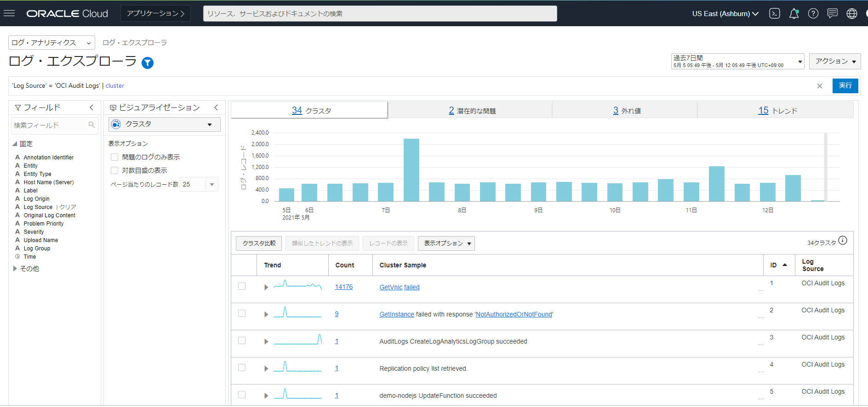Enable 問題のログのみ表示 checkbox

(115, 157)
